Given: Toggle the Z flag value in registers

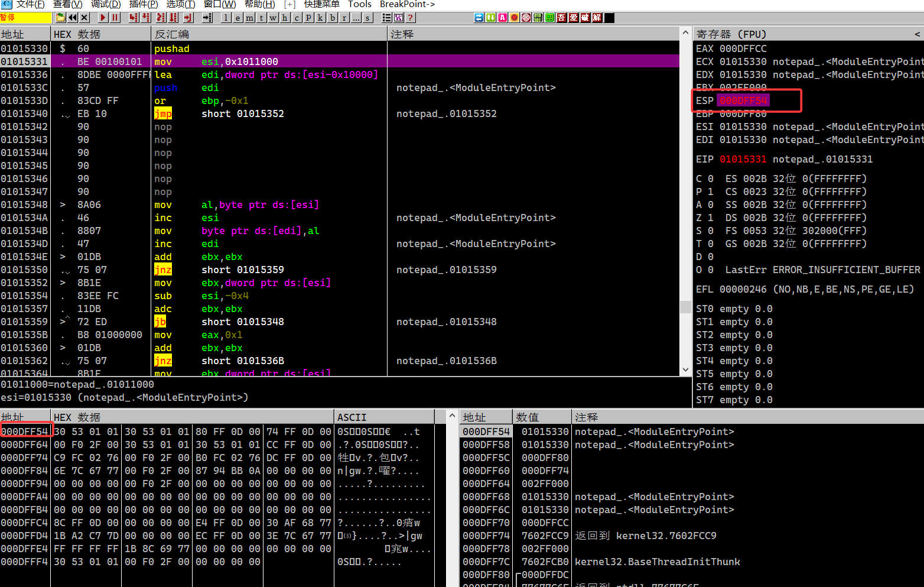Looking at the screenshot, I should point(710,218).
